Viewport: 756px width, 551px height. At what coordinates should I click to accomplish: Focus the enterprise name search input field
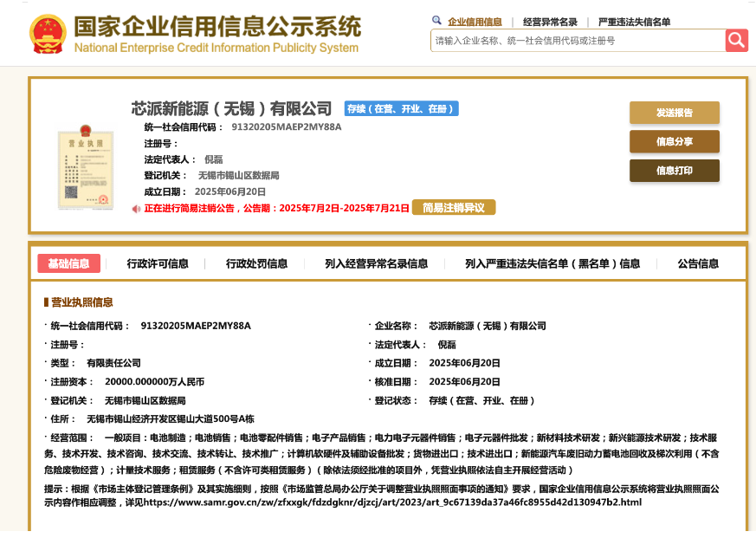pos(578,41)
